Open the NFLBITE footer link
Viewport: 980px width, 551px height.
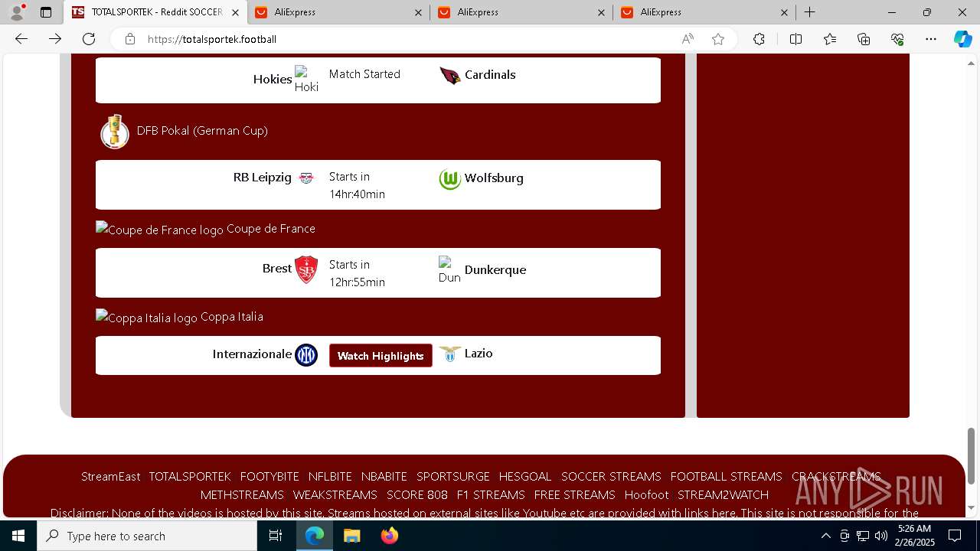pos(330,476)
